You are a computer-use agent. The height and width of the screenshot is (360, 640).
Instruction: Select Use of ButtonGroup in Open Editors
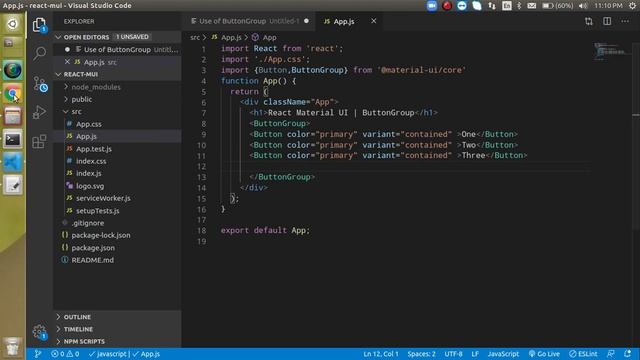tap(118, 49)
